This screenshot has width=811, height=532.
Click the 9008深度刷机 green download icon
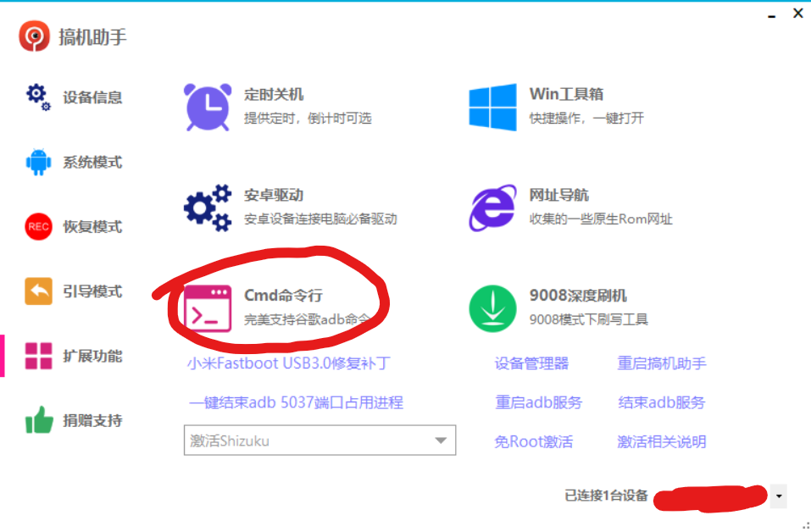(x=493, y=308)
